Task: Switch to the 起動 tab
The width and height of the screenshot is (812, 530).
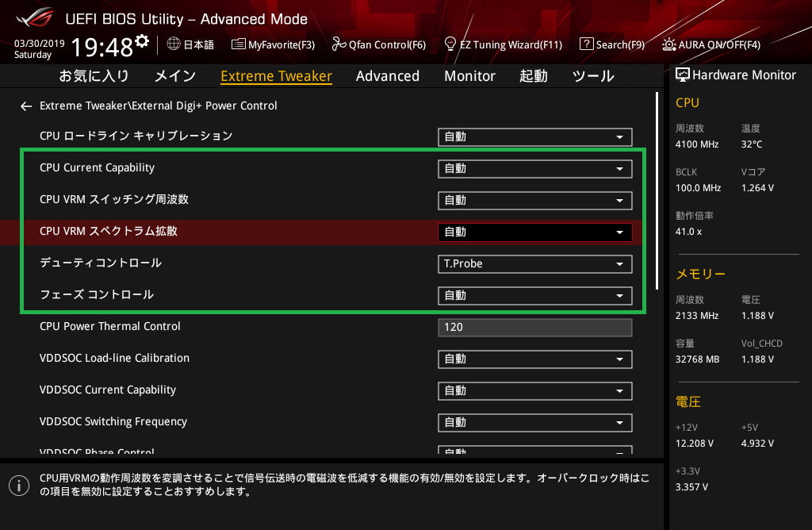Action: click(534, 76)
